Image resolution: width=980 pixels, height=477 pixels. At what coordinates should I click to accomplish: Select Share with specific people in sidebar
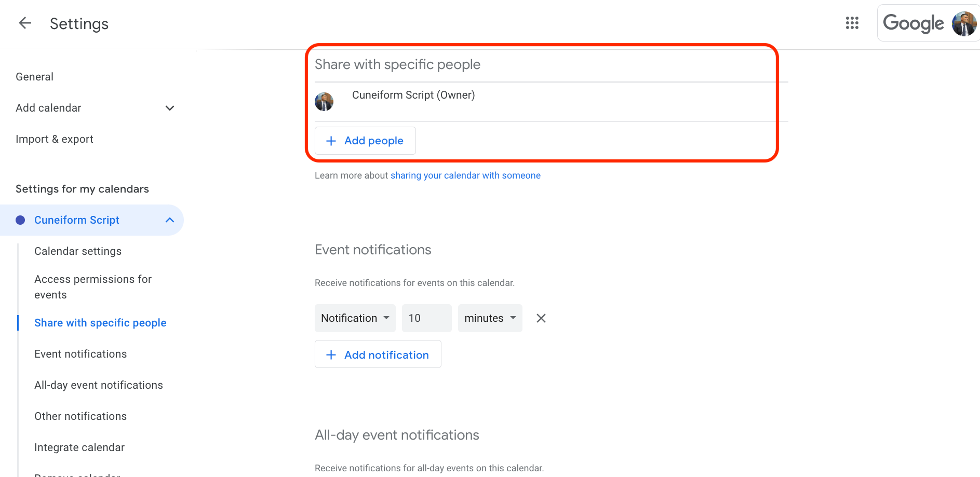click(x=100, y=322)
